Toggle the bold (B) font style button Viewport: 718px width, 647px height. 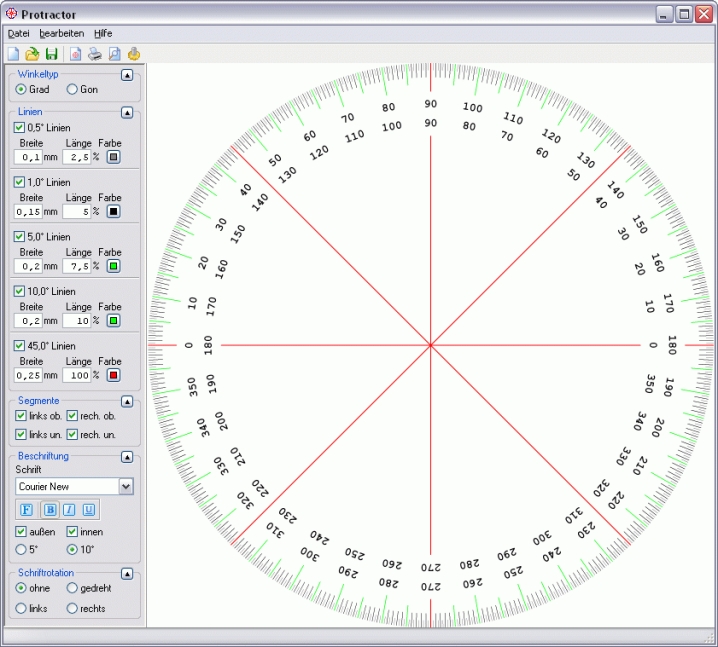click(x=48, y=510)
